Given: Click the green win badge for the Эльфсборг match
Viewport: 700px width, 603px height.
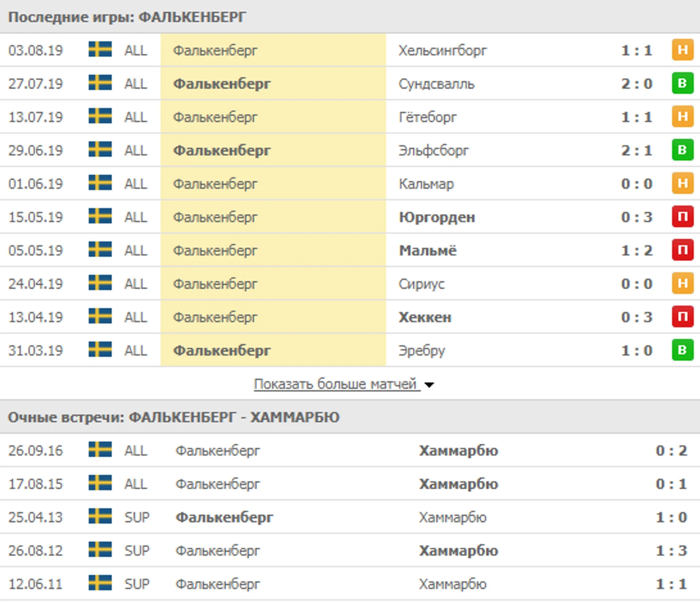Looking at the screenshot, I should 683,150.
